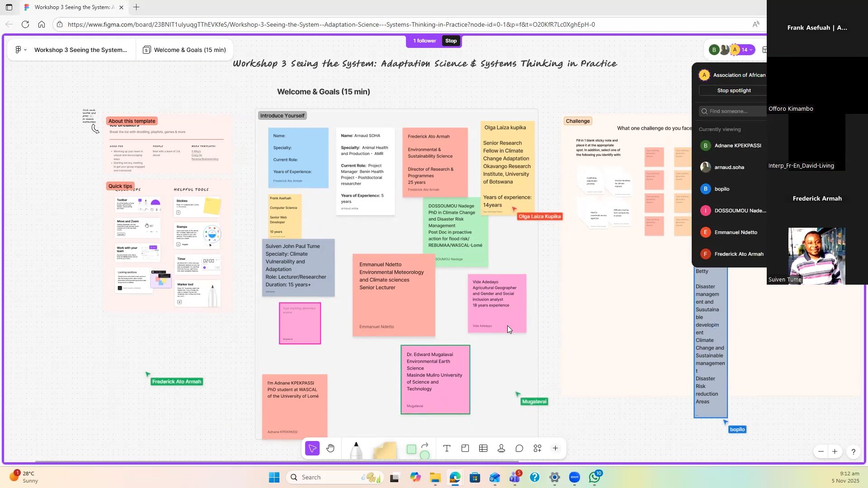Click Stop spotlight button

point(733,90)
